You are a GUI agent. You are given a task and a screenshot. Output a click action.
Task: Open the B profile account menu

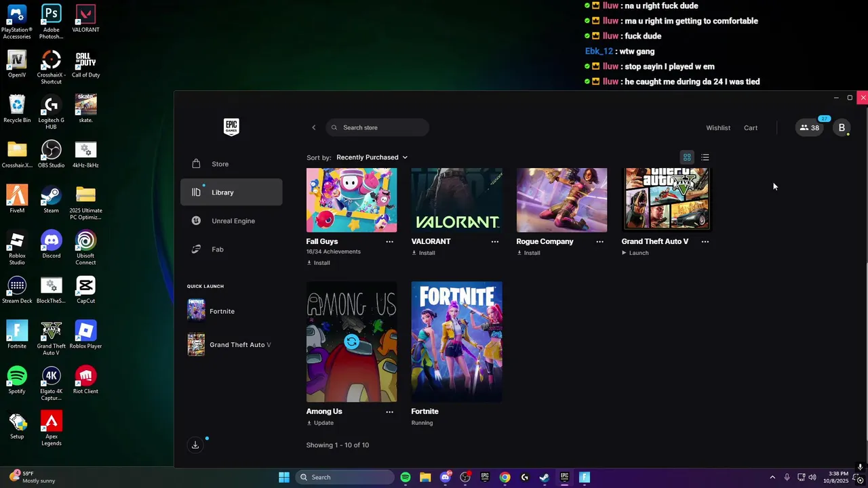tap(842, 127)
